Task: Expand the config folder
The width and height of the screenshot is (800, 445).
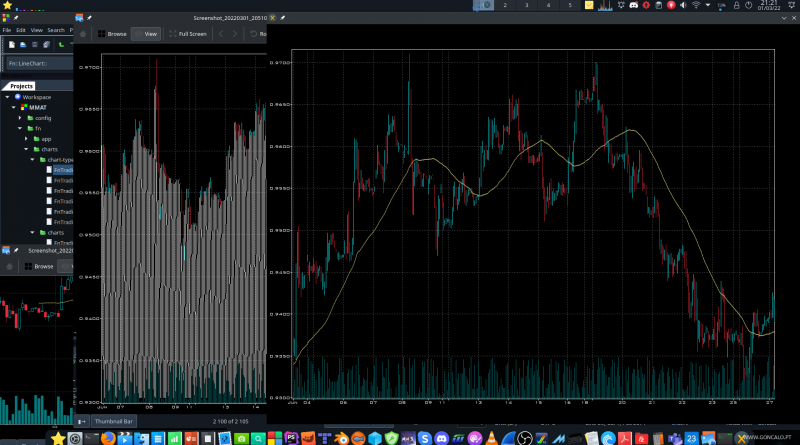Action: click(20, 117)
